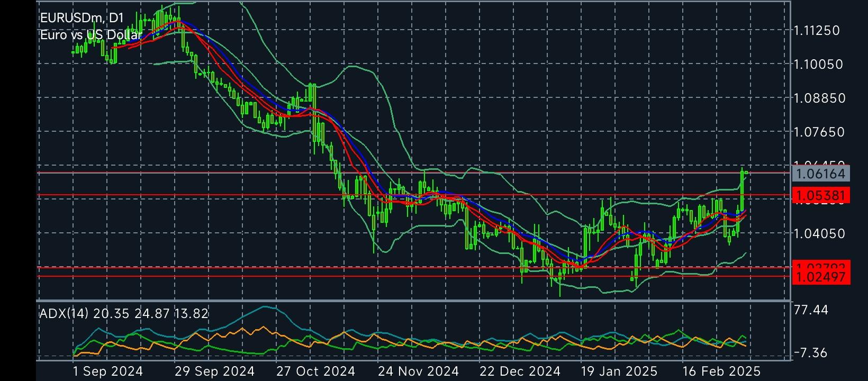
Task: Click the EURUSDm, D1 symbol label
Action: pos(82,18)
